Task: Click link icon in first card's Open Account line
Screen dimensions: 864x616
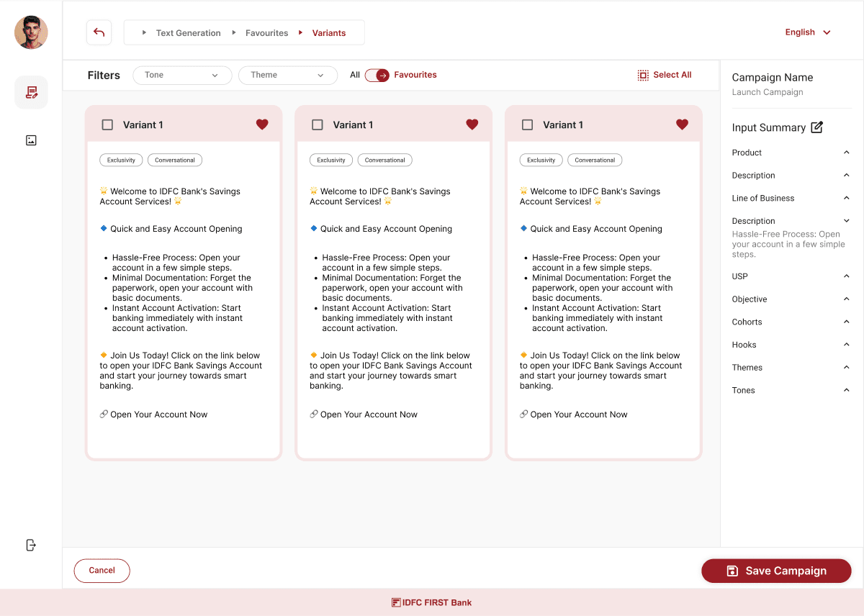Action: point(104,415)
